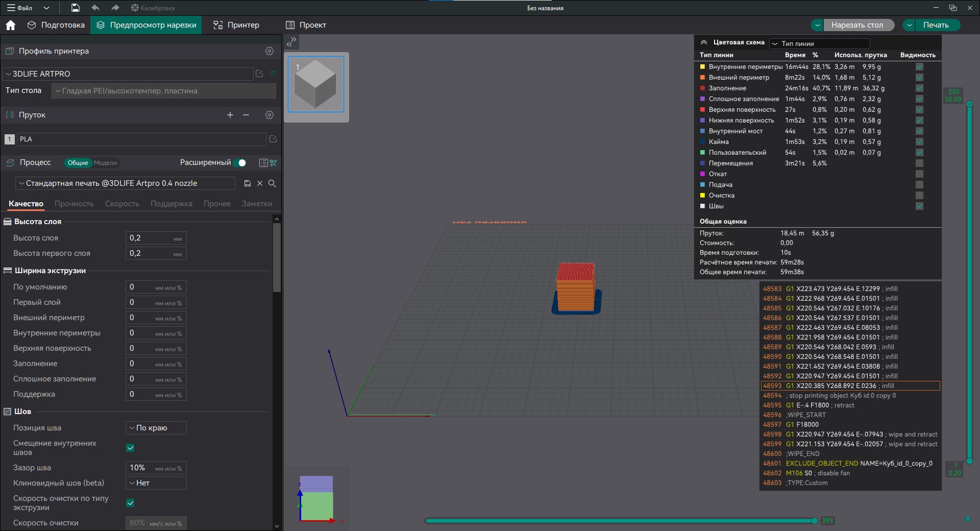The width and height of the screenshot is (980, 531).
Task: Edit the PLA filament preset icon
Action: [273, 139]
